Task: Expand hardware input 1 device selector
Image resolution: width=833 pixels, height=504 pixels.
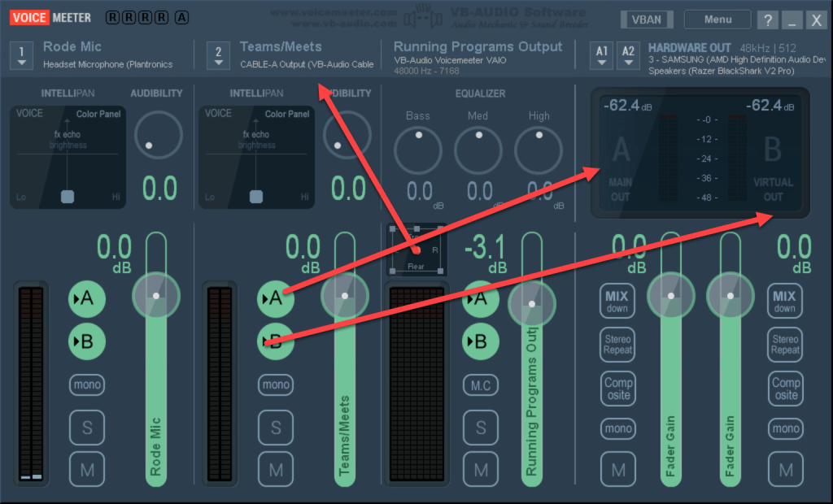Action: [21, 56]
